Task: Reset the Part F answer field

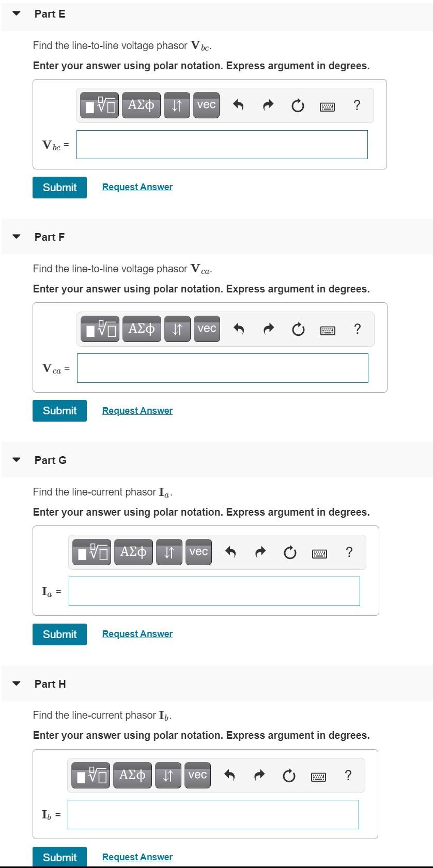Action: tap(297, 329)
